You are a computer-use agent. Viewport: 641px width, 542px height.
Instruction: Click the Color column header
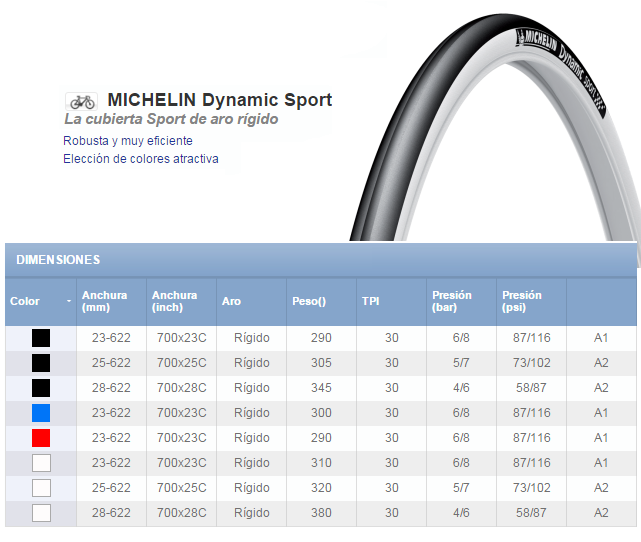[x=40, y=301]
